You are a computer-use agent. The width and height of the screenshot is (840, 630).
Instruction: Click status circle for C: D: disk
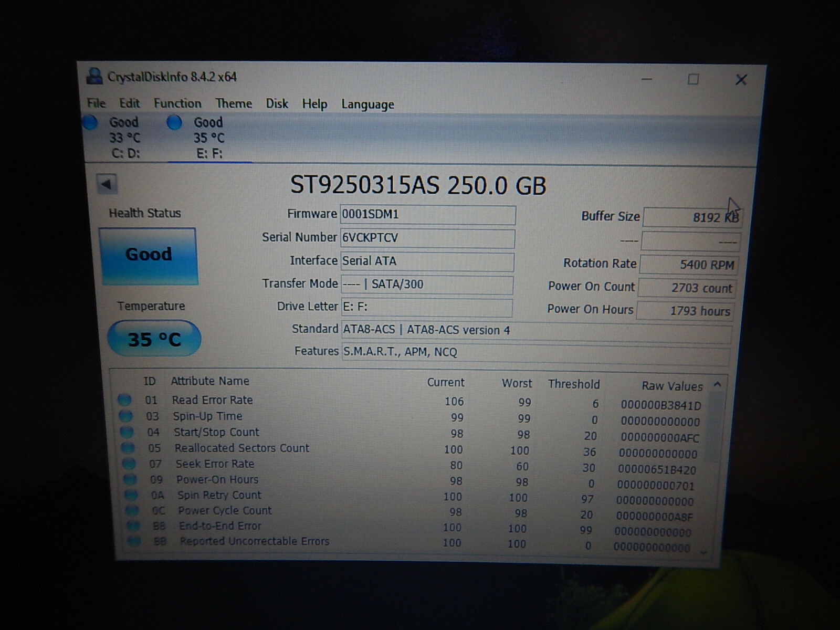(90, 123)
